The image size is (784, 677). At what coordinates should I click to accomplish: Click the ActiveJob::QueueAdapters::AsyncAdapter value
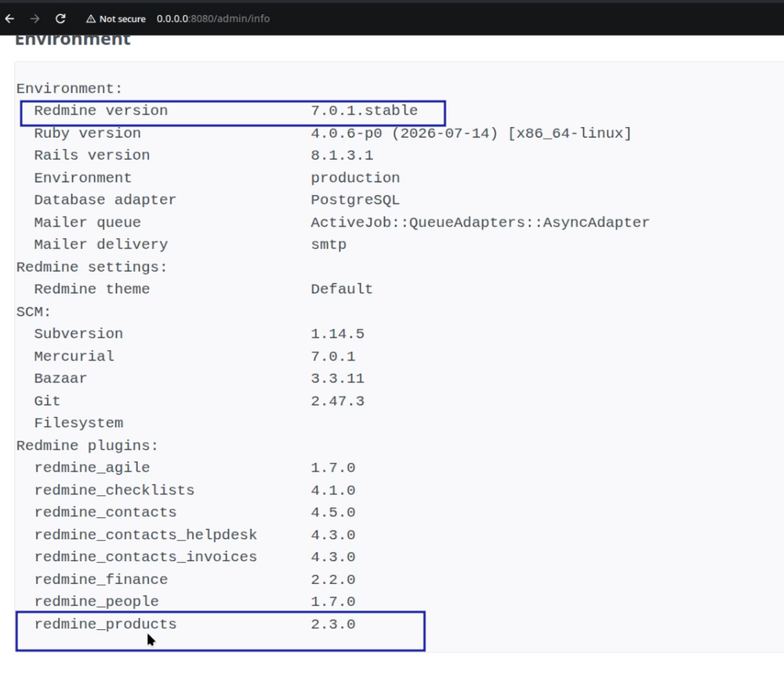pyautogui.click(x=480, y=223)
